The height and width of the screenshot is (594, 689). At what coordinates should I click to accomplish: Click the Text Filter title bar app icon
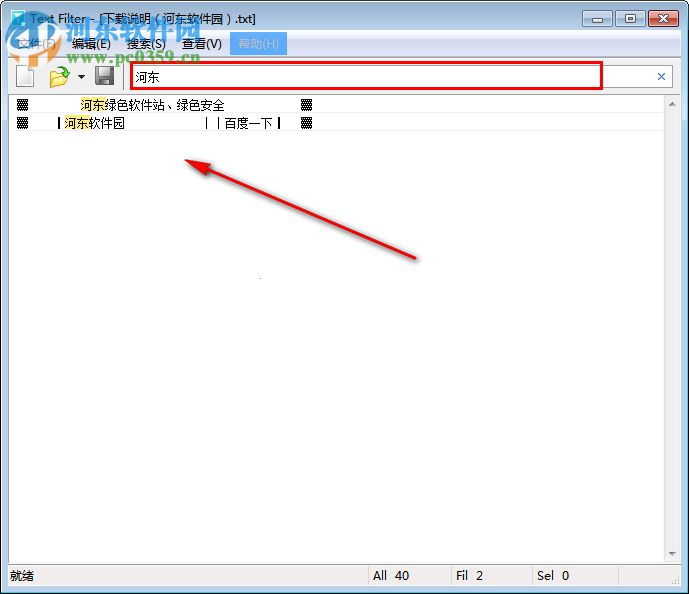point(18,18)
